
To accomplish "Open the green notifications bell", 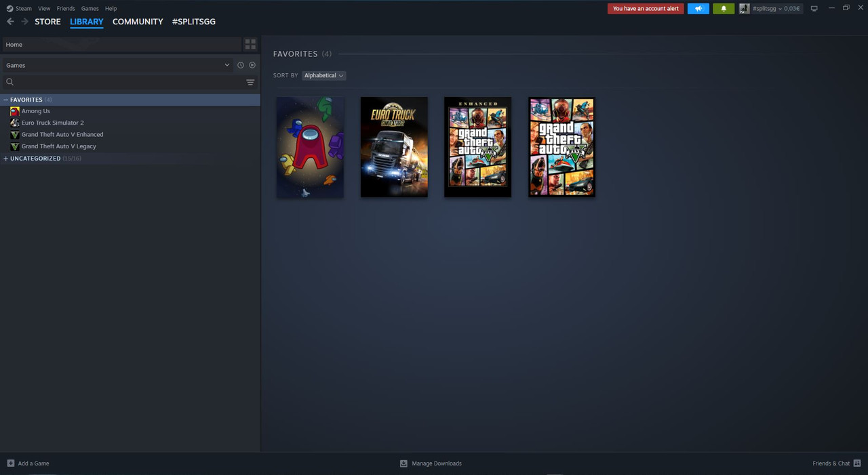I will click(724, 9).
